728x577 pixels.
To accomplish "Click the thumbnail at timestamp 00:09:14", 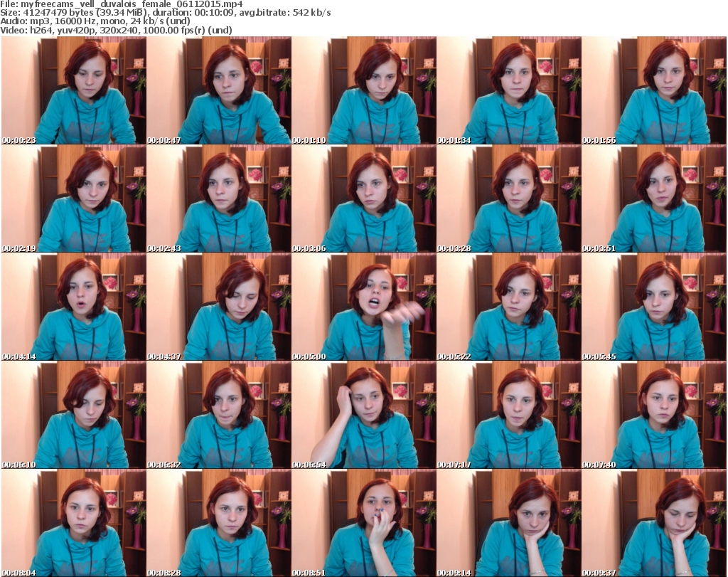I will point(509,523).
